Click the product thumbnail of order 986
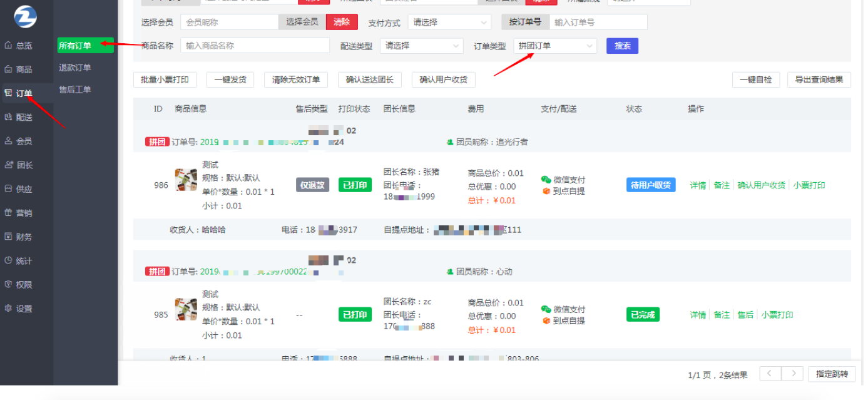 pyautogui.click(x=186, y=180)
